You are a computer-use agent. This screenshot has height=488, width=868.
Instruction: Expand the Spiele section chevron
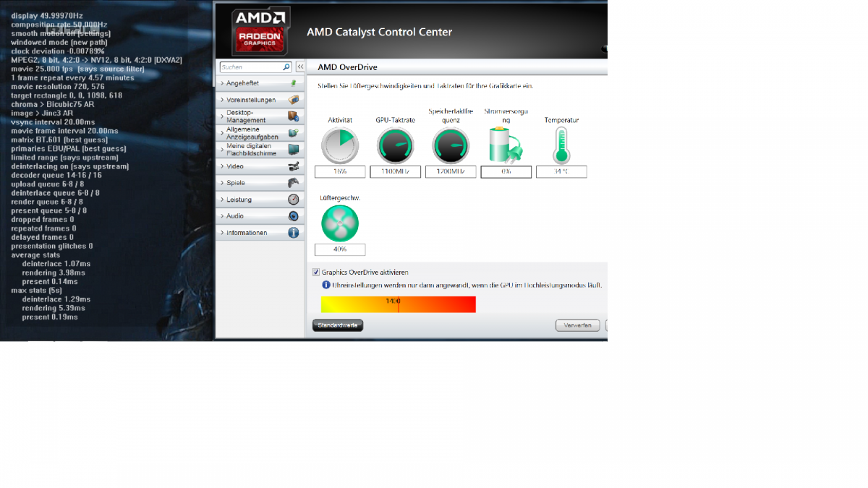(222, 183)
